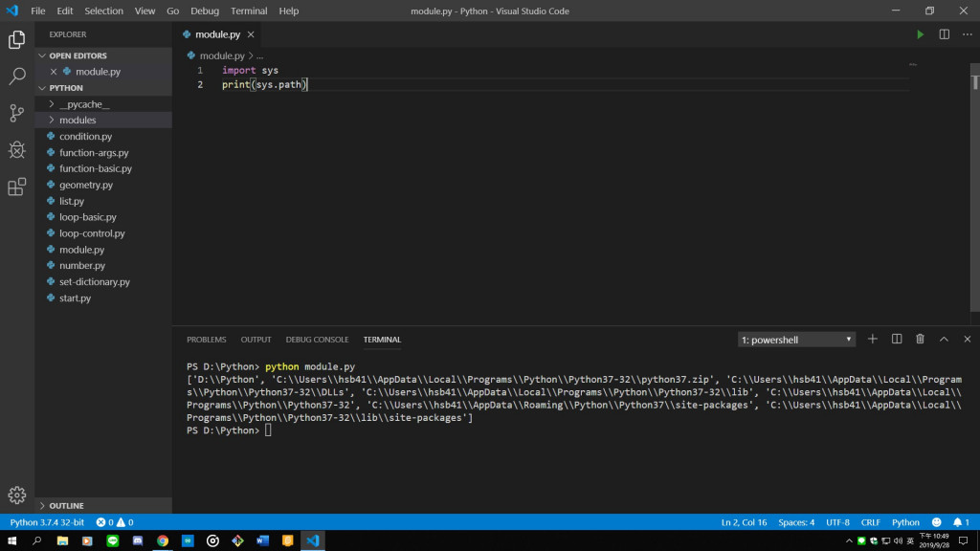Open the Search view in activity bar
This screenshot has height=551, width=980.
[17, 77]
